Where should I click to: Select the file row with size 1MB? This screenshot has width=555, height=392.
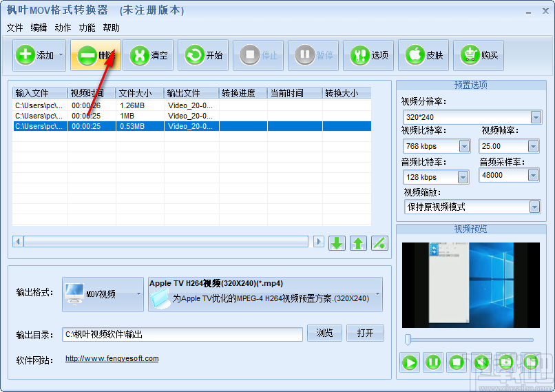(x=192, y=116)
